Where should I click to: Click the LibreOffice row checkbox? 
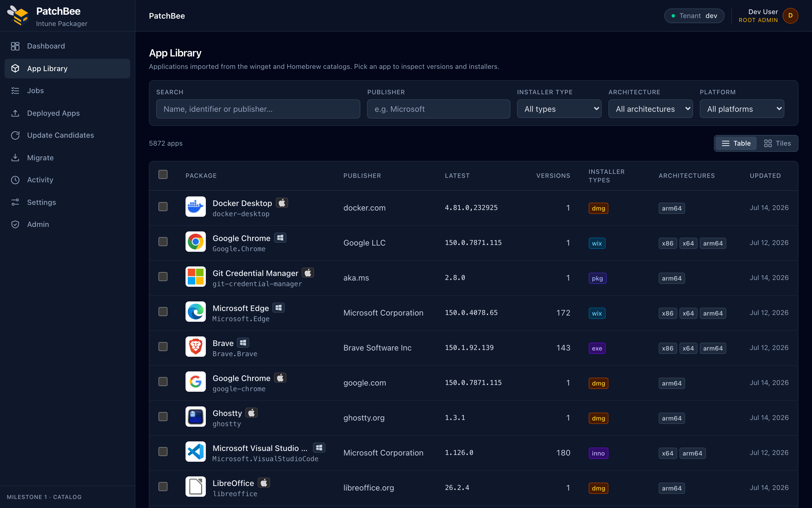163,487
